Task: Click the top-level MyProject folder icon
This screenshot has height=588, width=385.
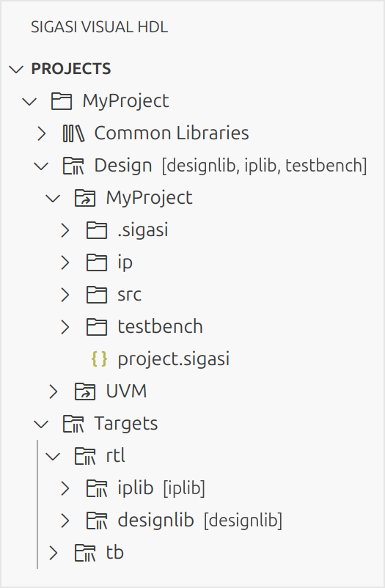Action: (x=61, y=101)
